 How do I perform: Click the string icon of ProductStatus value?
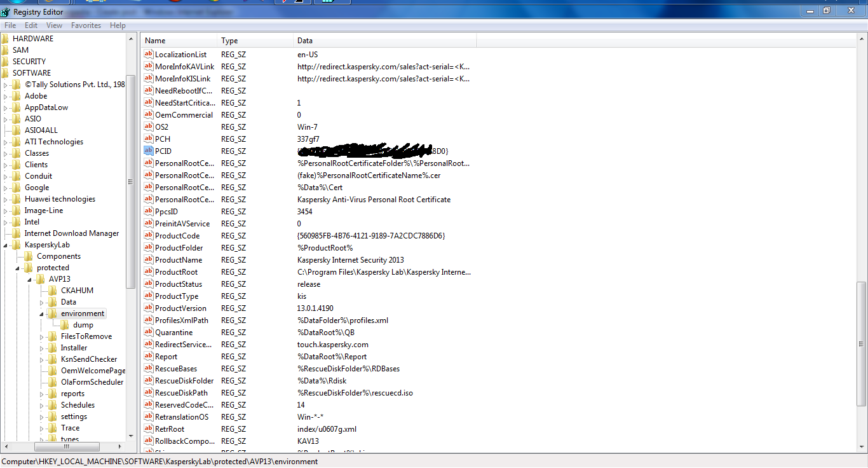click(149, 284)
